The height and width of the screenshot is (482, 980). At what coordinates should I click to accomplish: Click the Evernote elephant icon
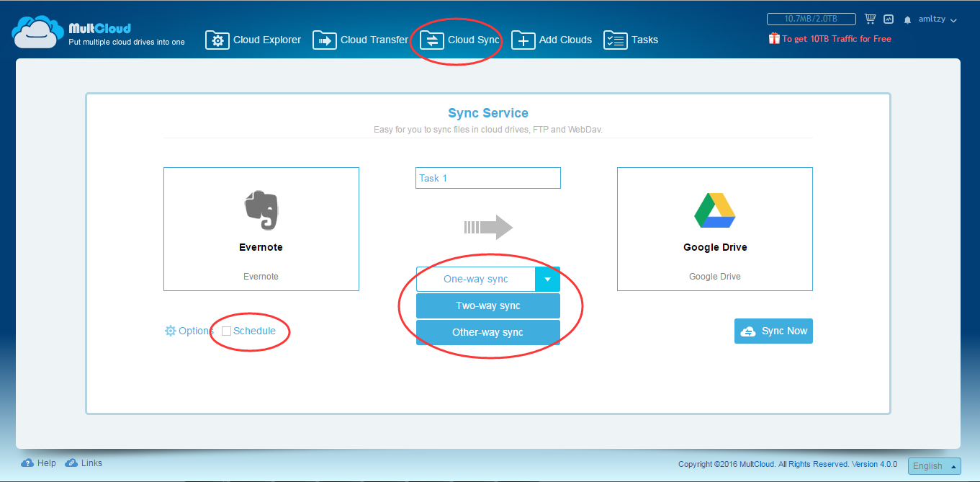pos(261,210)
